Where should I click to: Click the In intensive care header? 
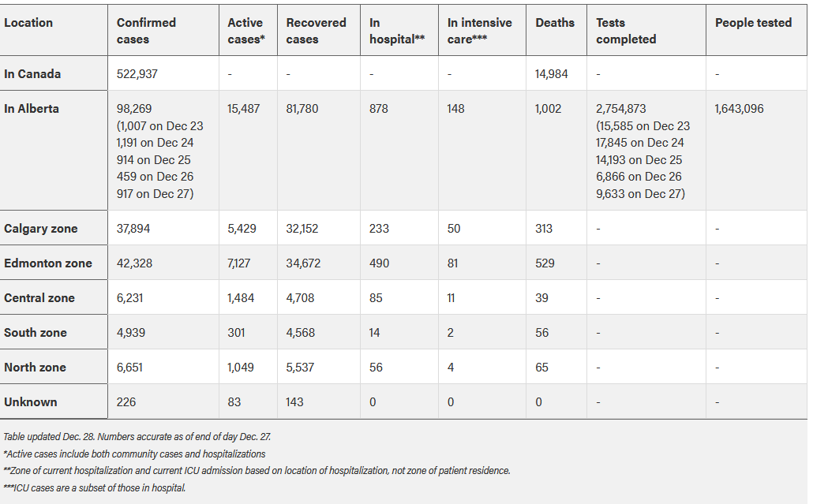click(x=480, y=31)
